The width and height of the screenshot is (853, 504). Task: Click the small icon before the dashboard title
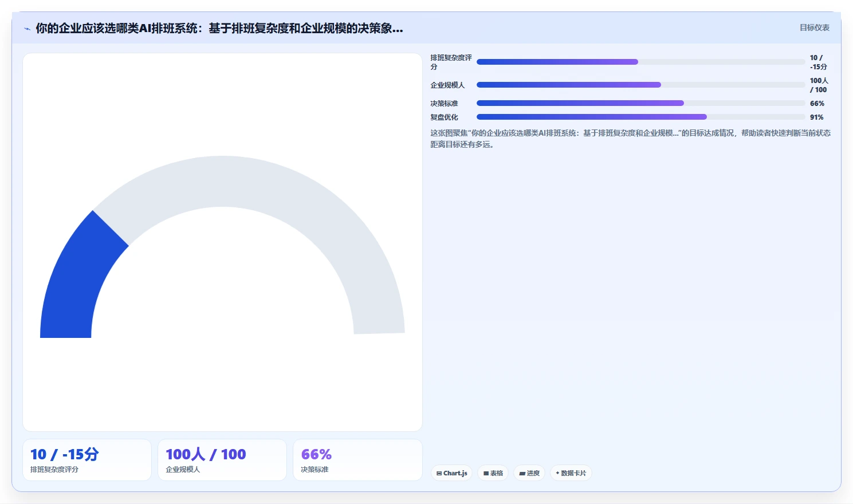[27, 29]
